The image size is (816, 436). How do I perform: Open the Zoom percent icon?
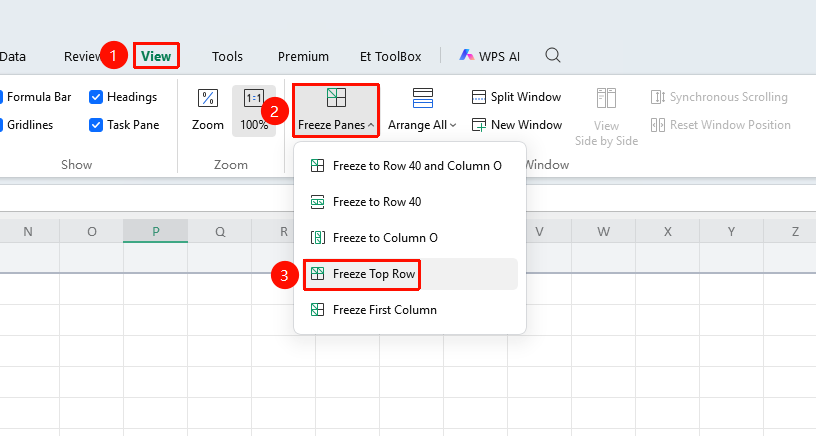click(208, 98)
